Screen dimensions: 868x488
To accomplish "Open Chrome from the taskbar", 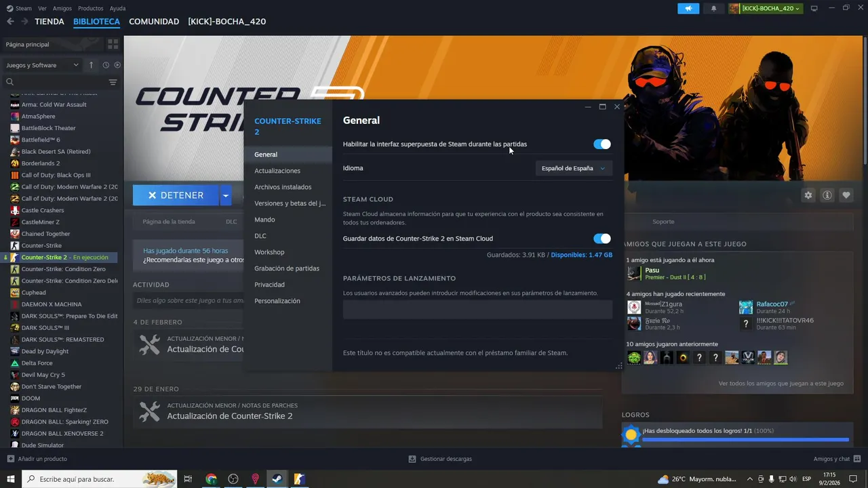I will pyautogui.click(x=211, y=479).
